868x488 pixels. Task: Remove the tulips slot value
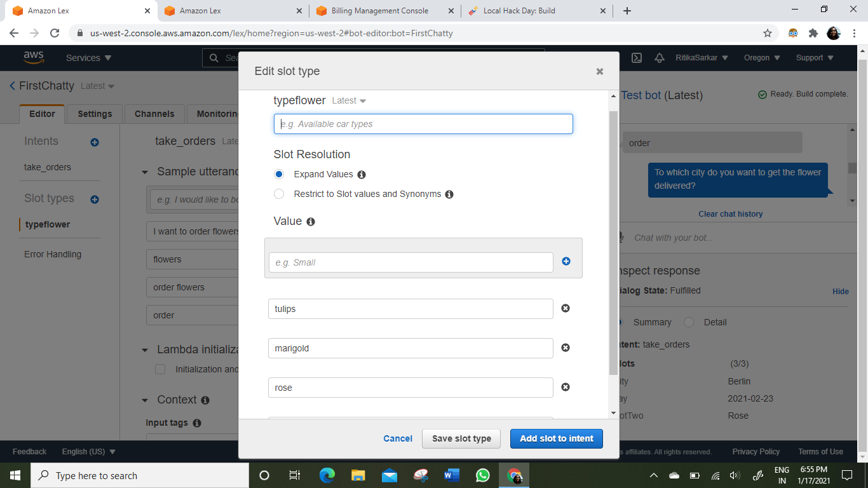[566, 308]
